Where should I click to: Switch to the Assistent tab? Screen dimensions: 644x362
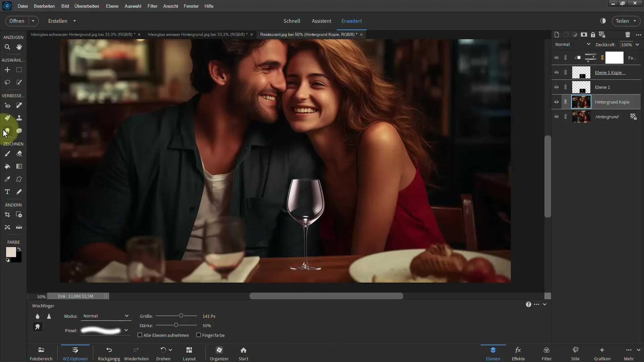321,21
